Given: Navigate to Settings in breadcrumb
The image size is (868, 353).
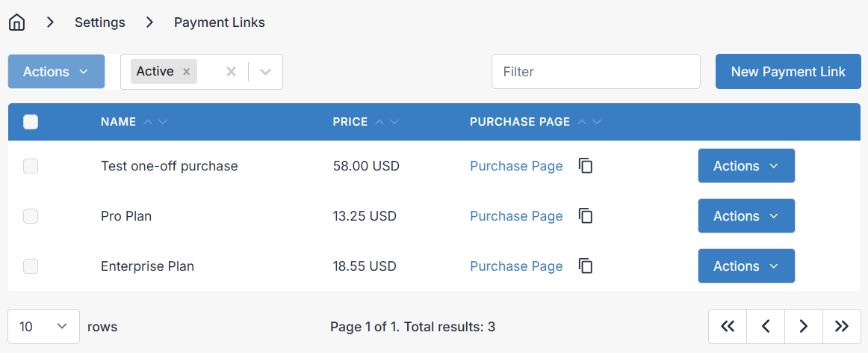Looking at the screenshot, I should click(100, 22).
